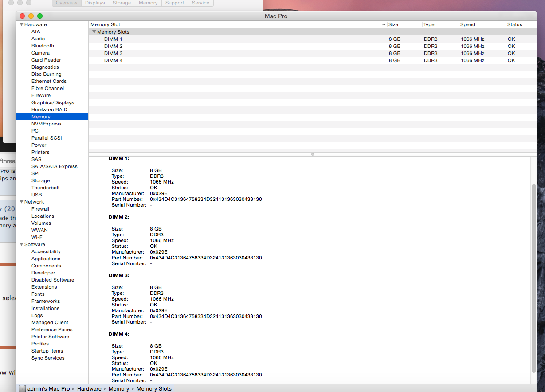Viewport: 545px width, 392px height.
Task: Select Applications under Software
Action: click(46, 259)
